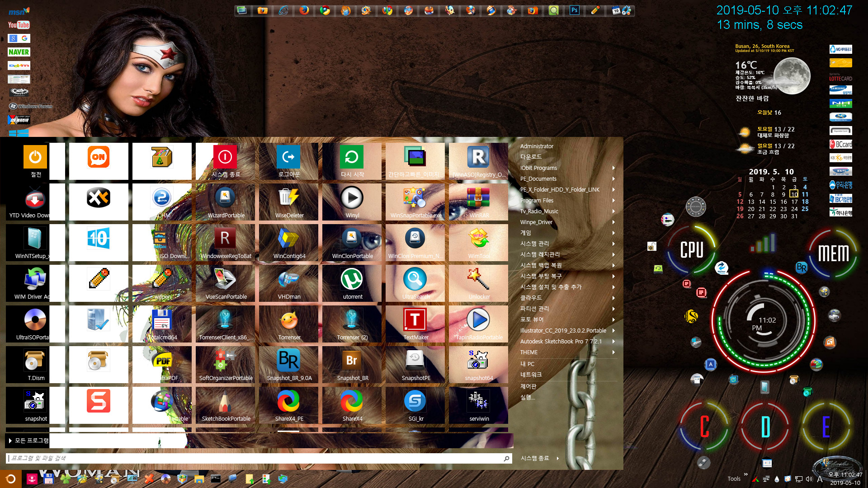Open Unlocker tile
This screenshot has height=488, width=868.
pyautogui.click(x=478, y=283)
